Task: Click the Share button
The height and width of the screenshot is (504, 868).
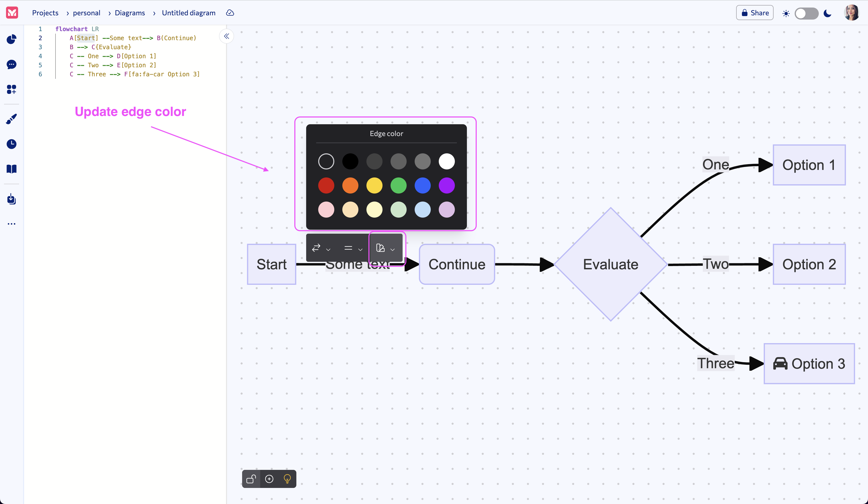Action: pyautogui.click(x=754, y=12)
